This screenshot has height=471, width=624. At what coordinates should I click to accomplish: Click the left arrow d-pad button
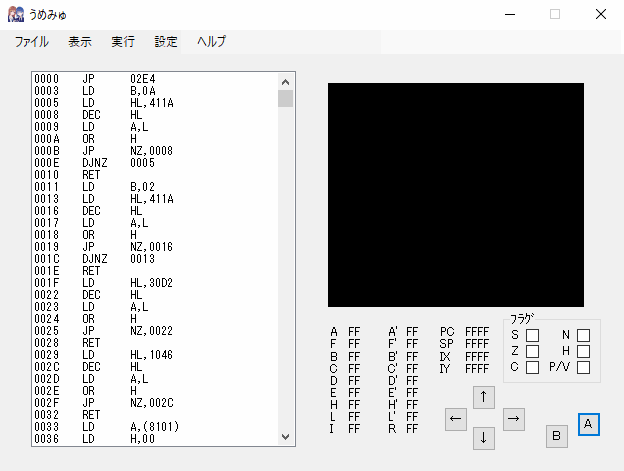click(456, 419)
